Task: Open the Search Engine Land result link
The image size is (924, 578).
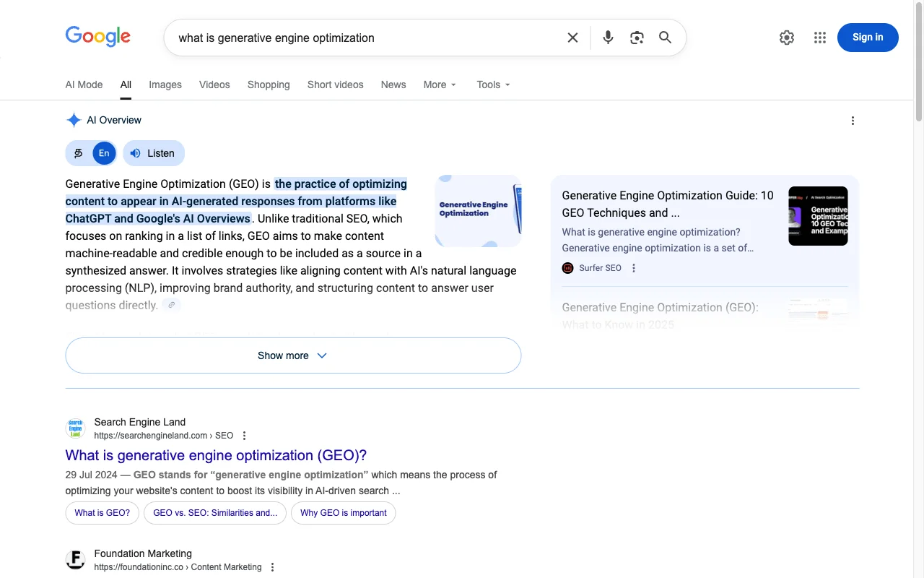Action: click(x=215, y=455)
